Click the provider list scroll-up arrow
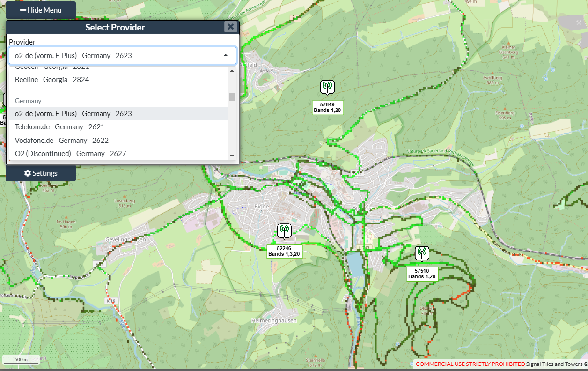This screenshot has height=371, width=588. tap(232, 70)
